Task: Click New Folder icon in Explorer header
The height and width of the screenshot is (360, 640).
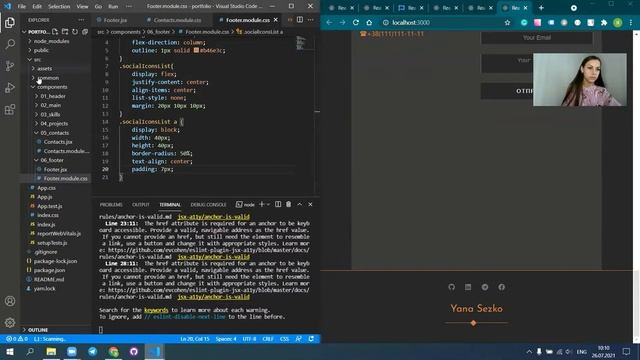Action: (65, 31)
